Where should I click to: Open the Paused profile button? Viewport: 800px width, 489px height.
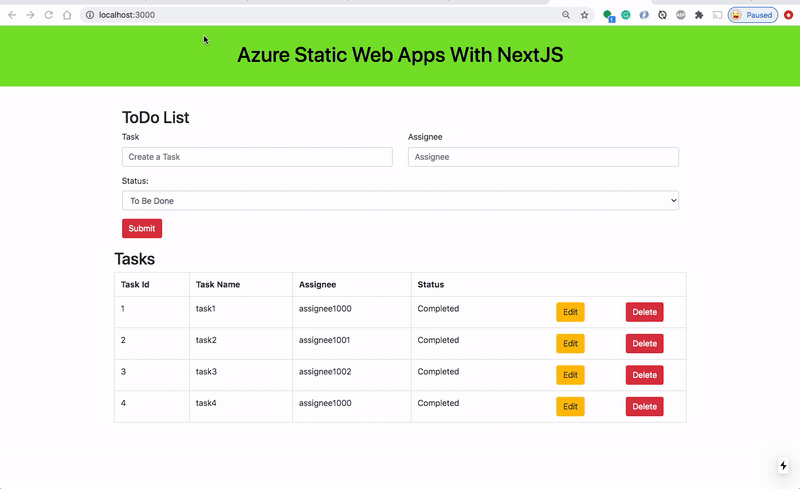click(753, 15)
